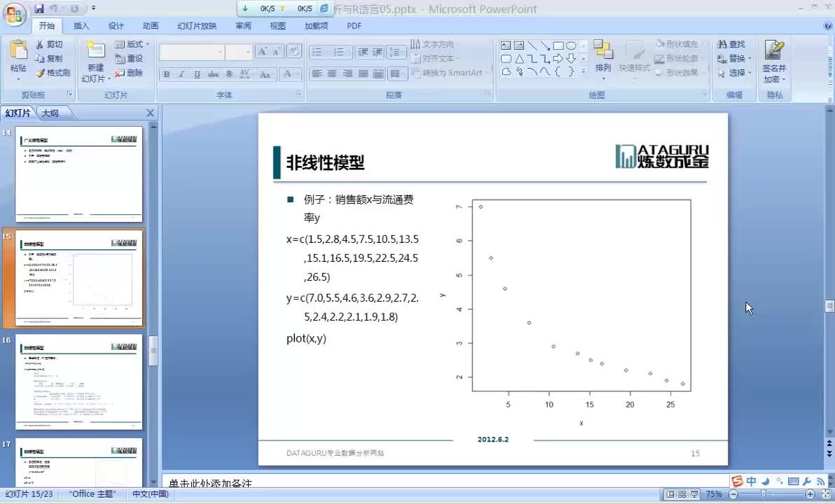Switch to normal view in status bar

[x=670, y=494]
